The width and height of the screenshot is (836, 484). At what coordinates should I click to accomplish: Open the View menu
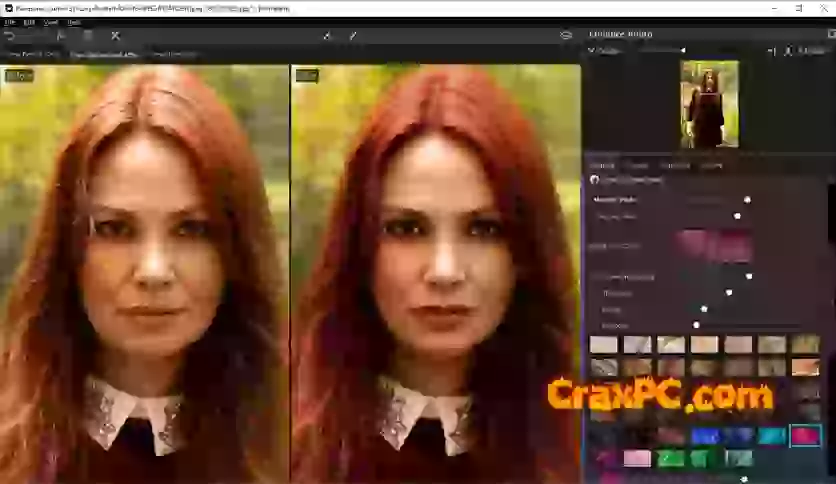[x=51, y=22]
